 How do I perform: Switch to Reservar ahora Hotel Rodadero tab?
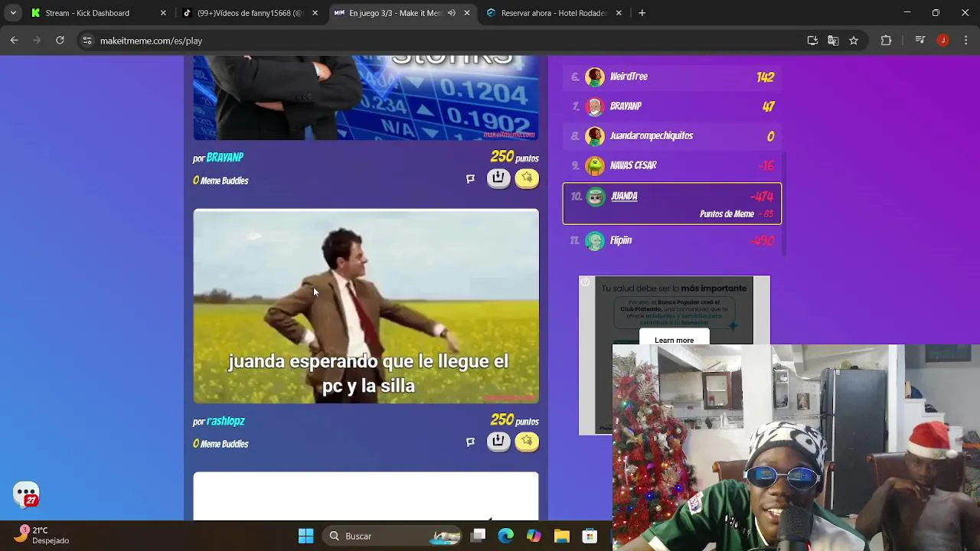554,13
